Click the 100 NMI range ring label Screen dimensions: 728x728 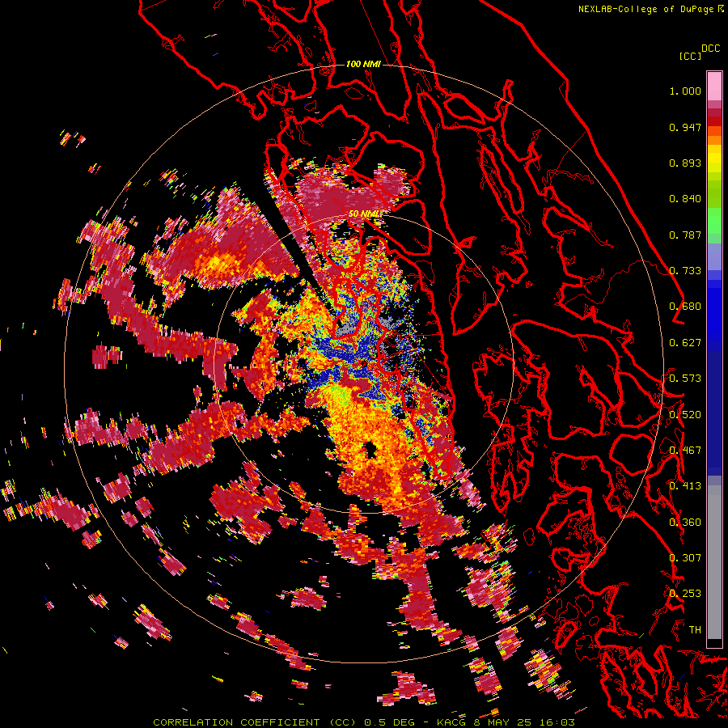363,64
